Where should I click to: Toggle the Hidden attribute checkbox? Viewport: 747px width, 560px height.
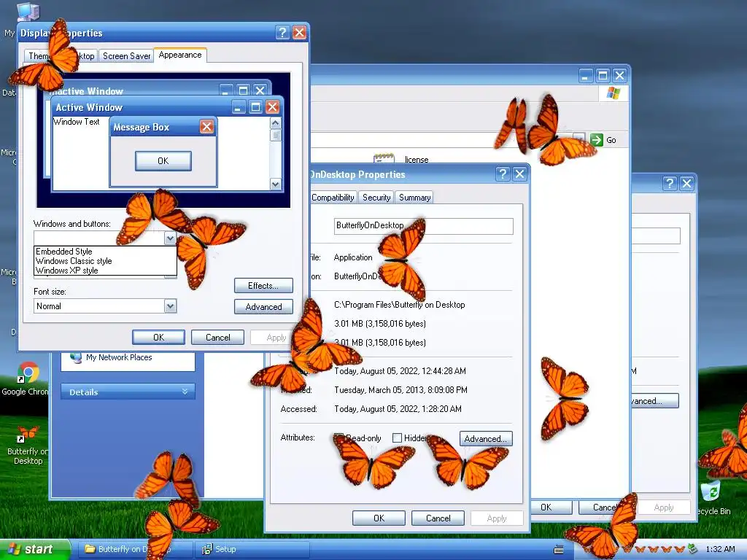click(x=397, y=437)
